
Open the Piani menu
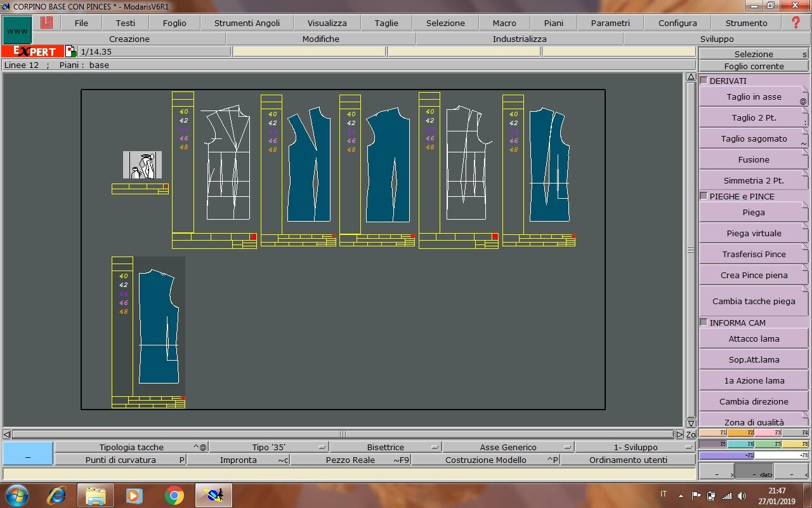click(554, 23)
